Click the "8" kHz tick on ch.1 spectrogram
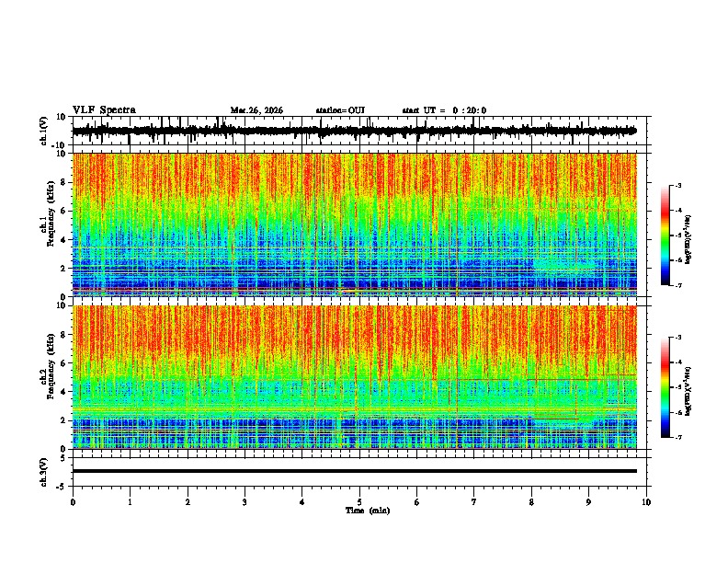The width and height of the screenshot is (728, 563). tap(63, 182)
